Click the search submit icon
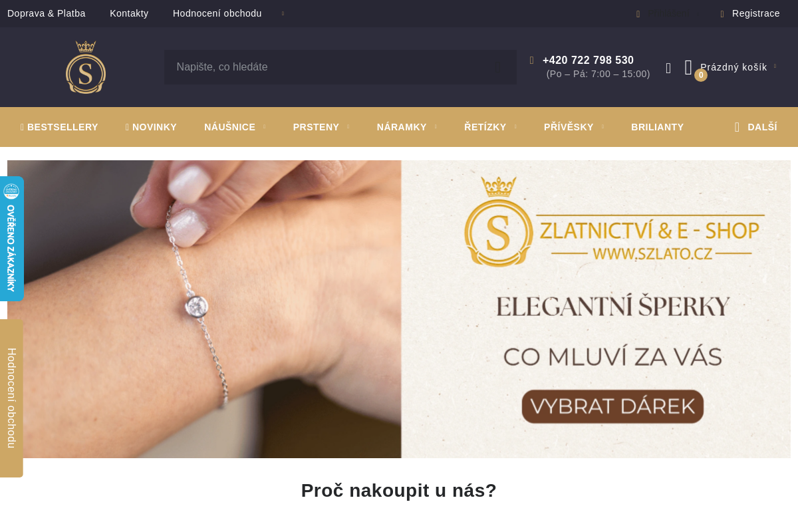The image size is (798, 532). coord(497,67)
